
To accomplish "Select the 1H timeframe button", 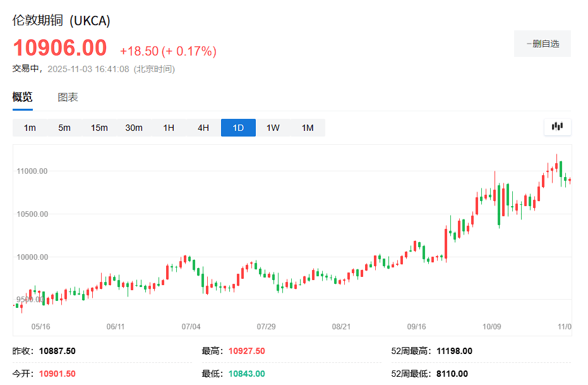I will [x=169, y=128].
